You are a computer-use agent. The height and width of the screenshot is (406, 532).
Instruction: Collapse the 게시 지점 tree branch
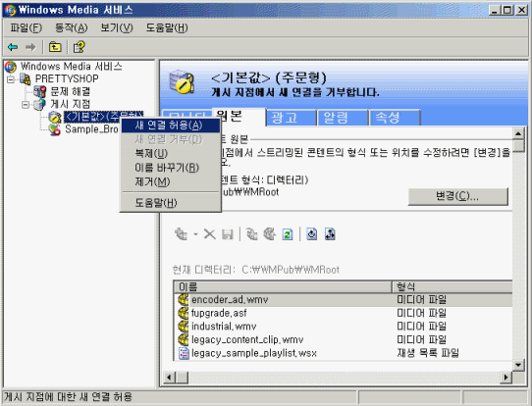[x=26, y=105]
